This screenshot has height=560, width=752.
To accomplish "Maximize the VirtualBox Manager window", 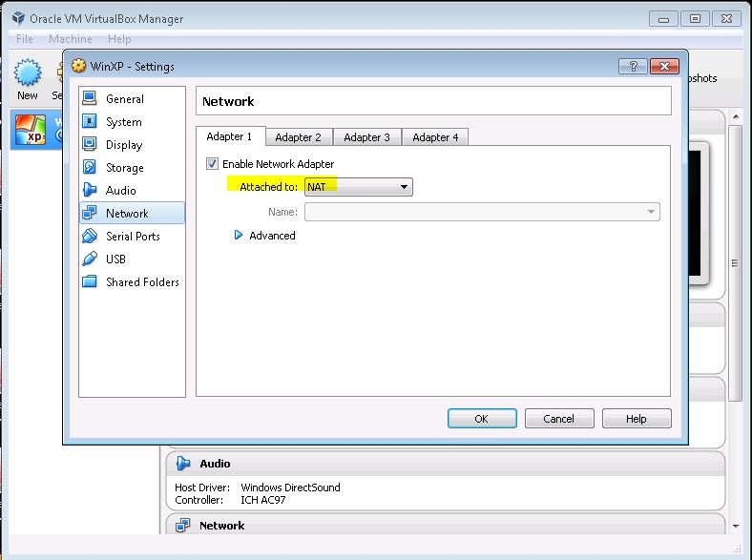I will 695,19.
